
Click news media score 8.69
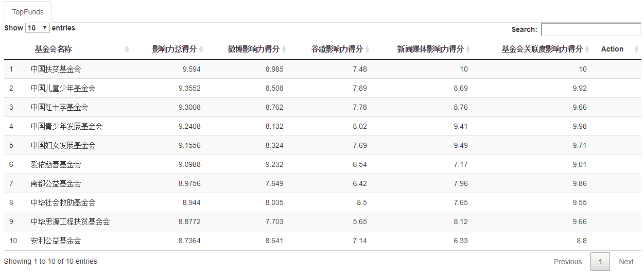(x=461, y=88)
